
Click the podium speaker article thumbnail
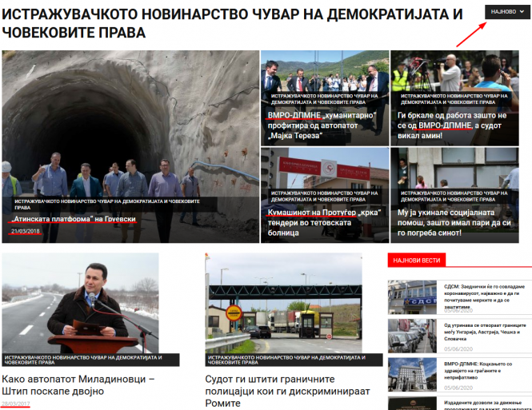click(80, 302)
